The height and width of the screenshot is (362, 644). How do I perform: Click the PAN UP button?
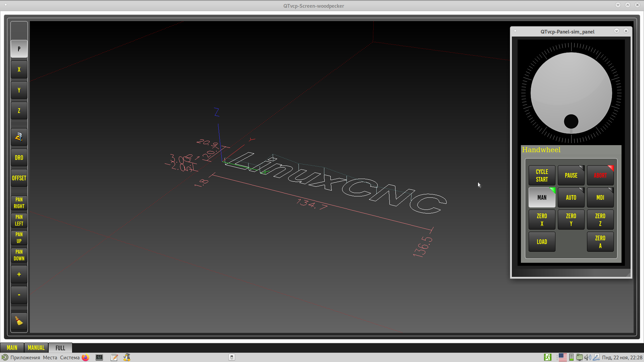coord(19,238)
